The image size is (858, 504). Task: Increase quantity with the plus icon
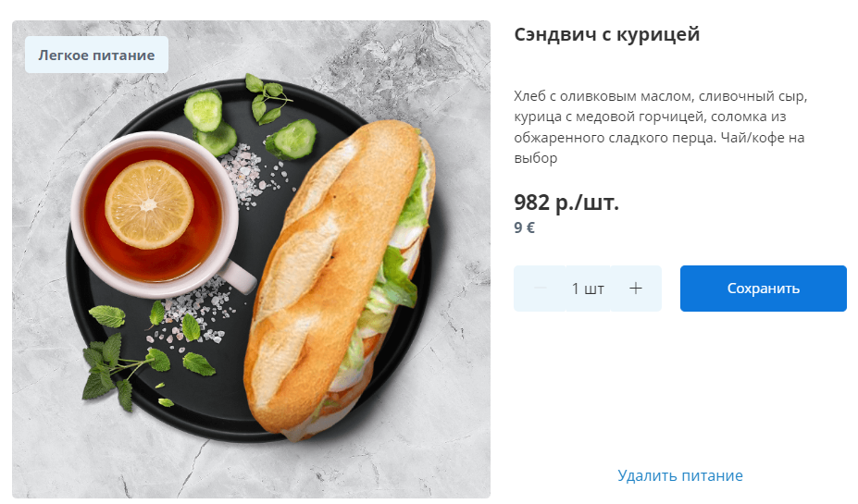pyautogui.click(x=635, y=289)
